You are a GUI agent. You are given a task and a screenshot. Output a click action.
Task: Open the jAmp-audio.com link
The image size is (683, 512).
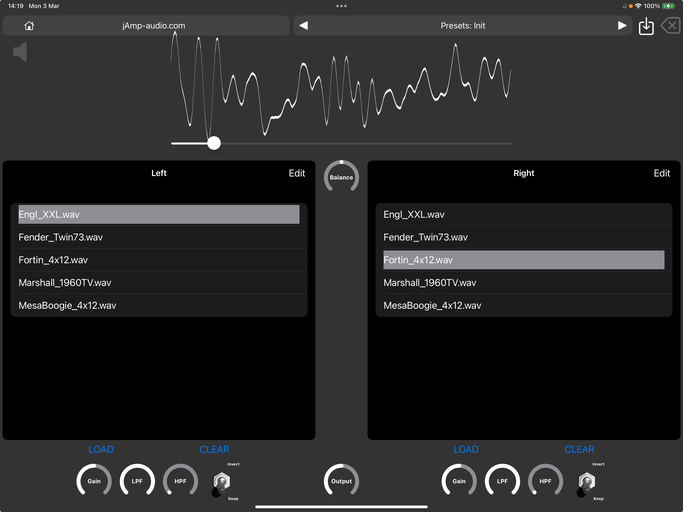coord(154,26)
